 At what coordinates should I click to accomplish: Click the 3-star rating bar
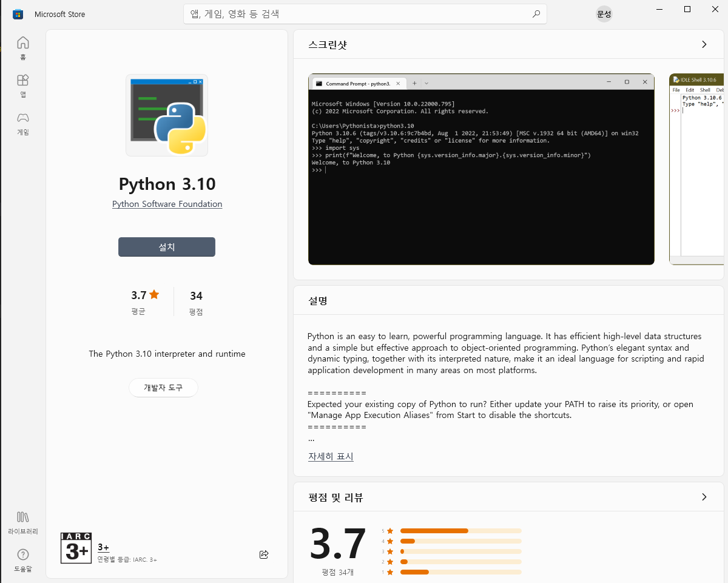tap(460, 551)
